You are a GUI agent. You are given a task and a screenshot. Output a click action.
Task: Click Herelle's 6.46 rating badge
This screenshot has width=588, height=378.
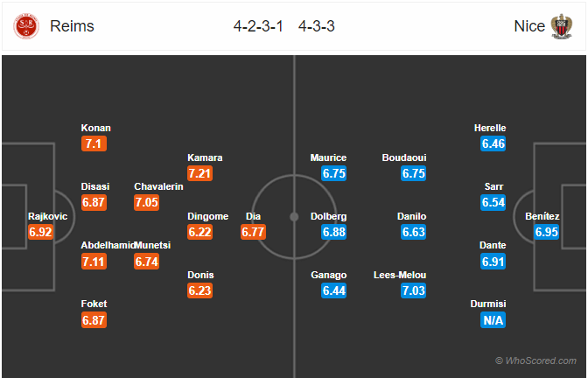(x=493, y=143)
